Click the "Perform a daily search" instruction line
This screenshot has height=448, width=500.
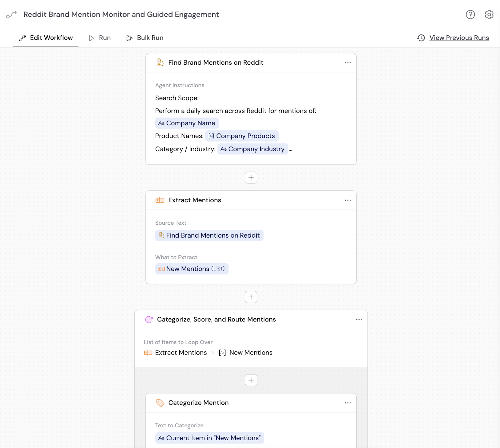pyautogui.click(x=236, y=111)
